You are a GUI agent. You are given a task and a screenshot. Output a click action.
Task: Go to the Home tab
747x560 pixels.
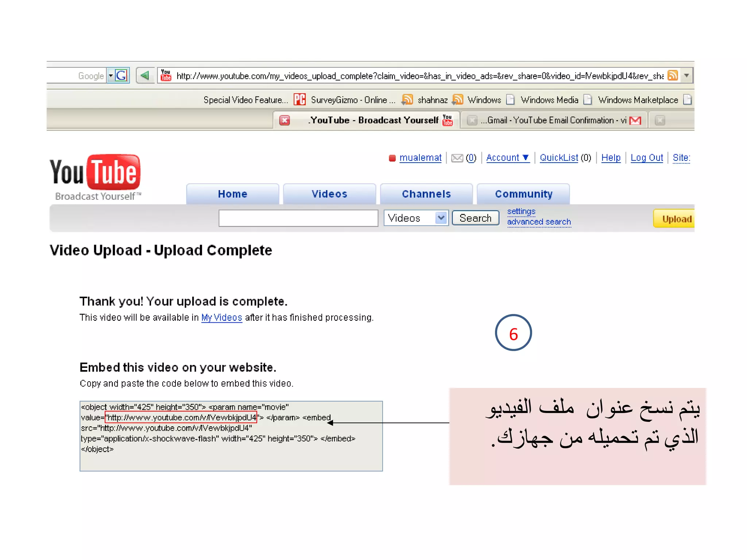point(232,194)
